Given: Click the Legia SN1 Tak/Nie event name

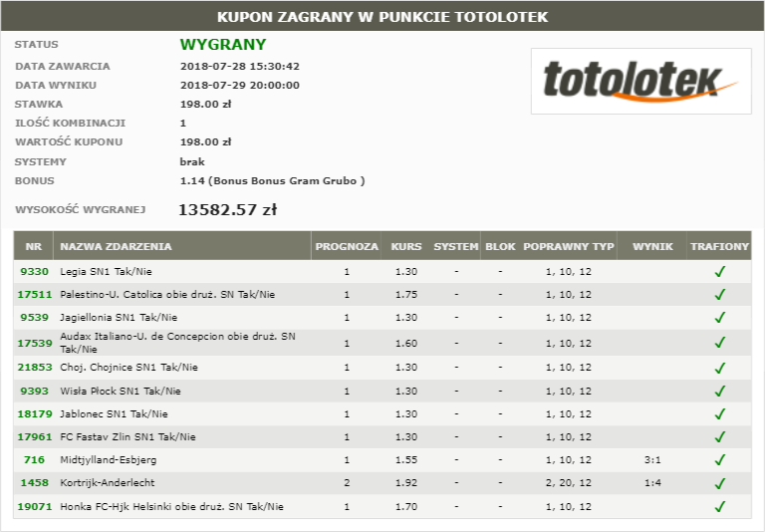Looking at the screenshot, I should [x=106, y=272].
